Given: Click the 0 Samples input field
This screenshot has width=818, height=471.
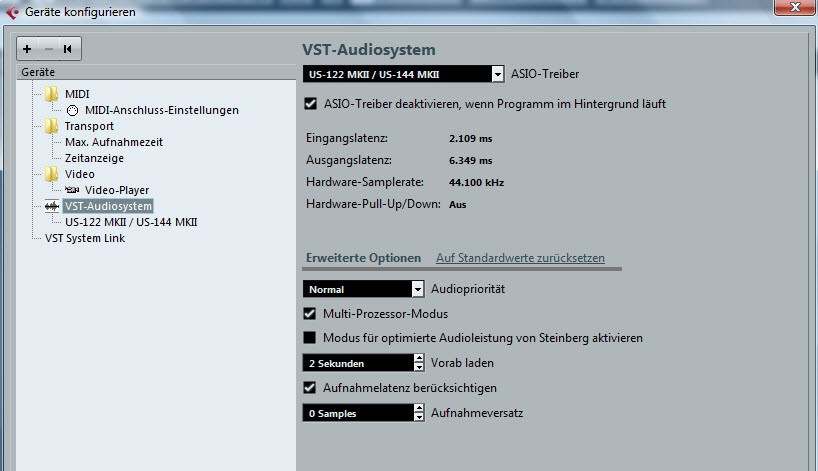Looking at the screenshot, I should (358, 413).
